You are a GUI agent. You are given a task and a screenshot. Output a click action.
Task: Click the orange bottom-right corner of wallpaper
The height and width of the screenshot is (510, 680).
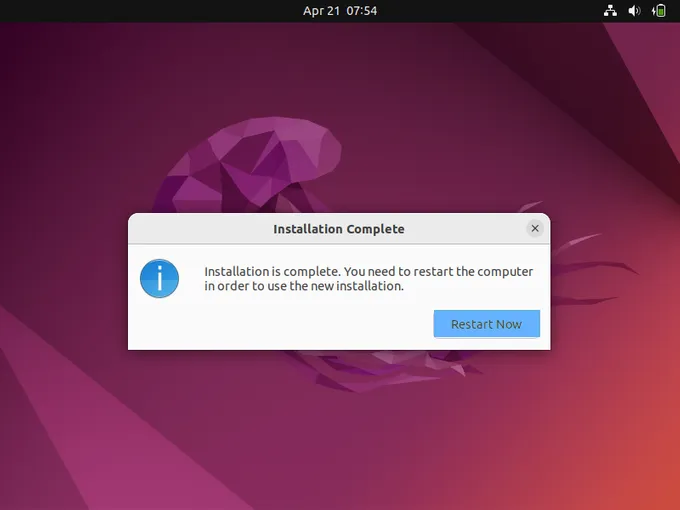[655, 485]
